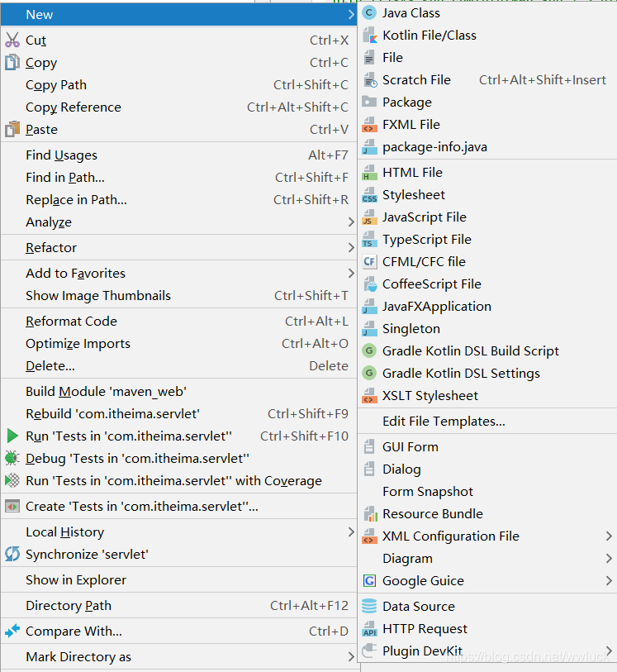Viewport: 617px width, 672px height.
Task: Click the Resource Bundle icon
Action: pyautogui.click(x=370, y=513)
